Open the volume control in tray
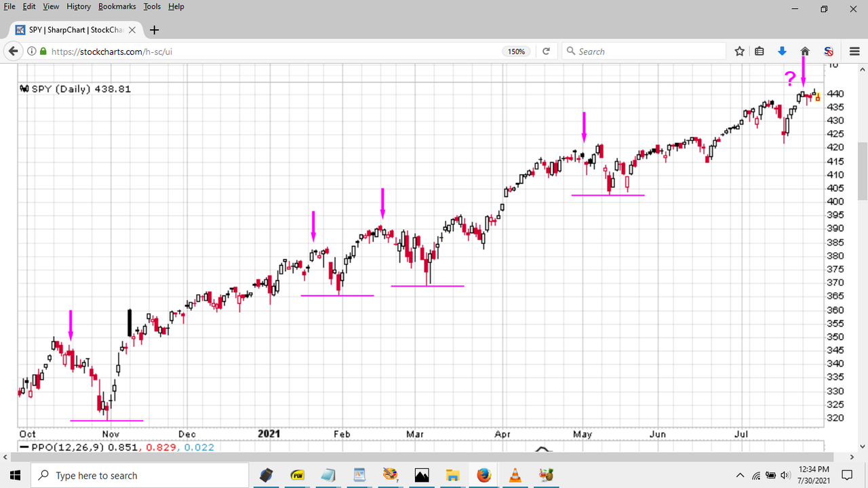The height and width of the screenshot is (488, 868). [787, 475]
